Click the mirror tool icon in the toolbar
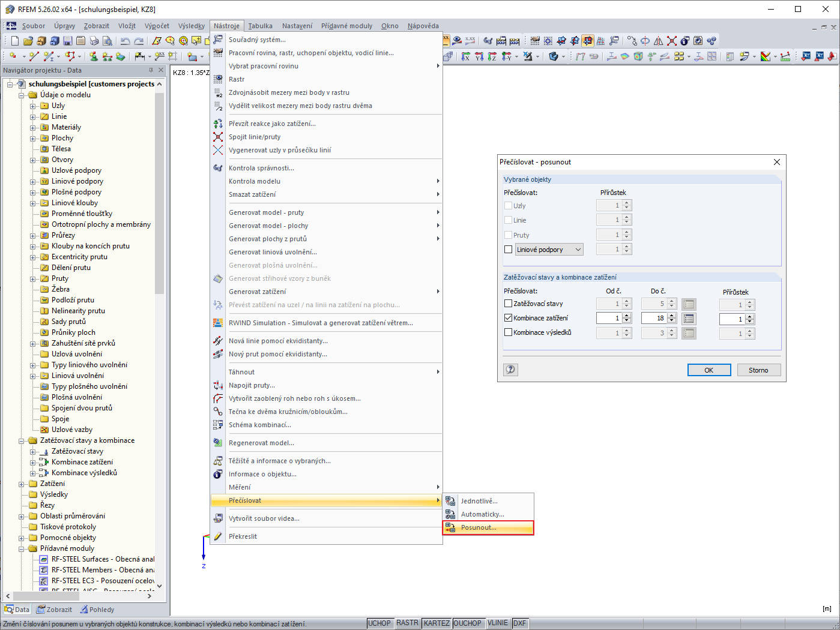840x630 pixels. pos(659,41)
